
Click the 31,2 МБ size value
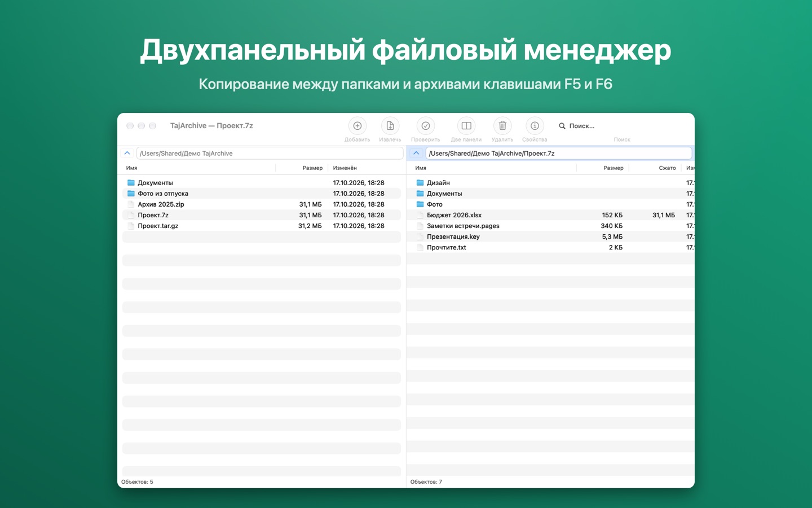pyautogui.click(x=310, y=226)
